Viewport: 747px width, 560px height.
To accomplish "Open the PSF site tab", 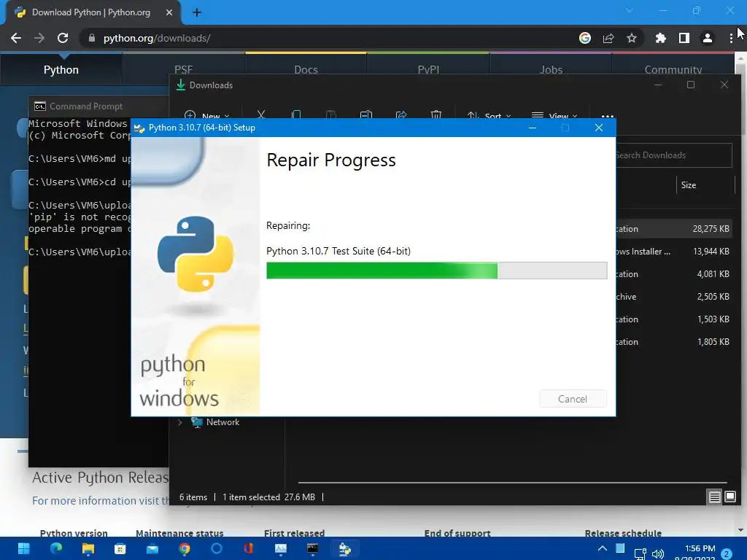I will [183, 69].
